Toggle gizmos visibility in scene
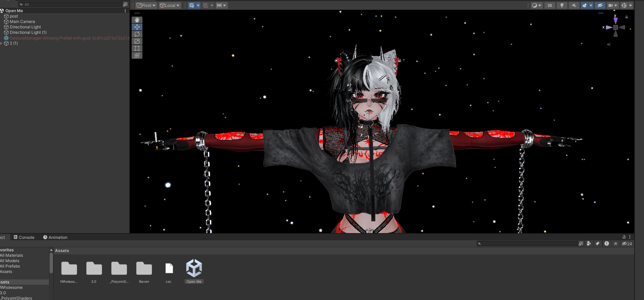The image size is (644, 300). [624, 5]
